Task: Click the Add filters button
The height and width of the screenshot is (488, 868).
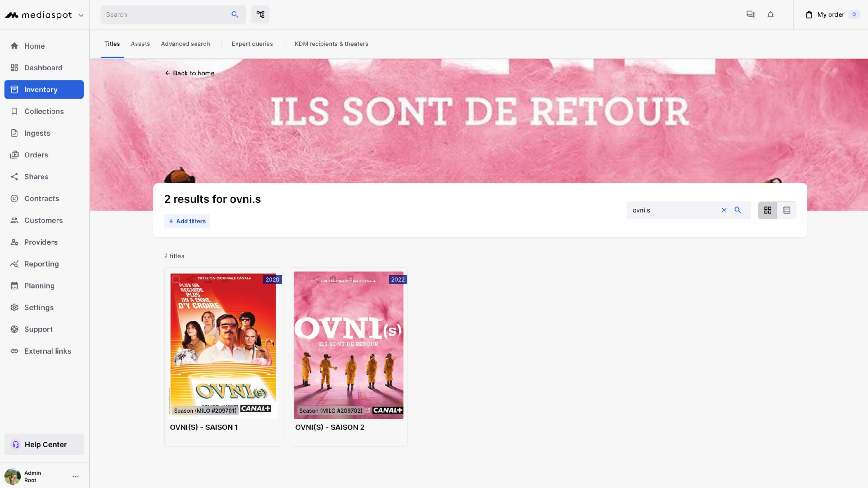Action: [187, 221]
